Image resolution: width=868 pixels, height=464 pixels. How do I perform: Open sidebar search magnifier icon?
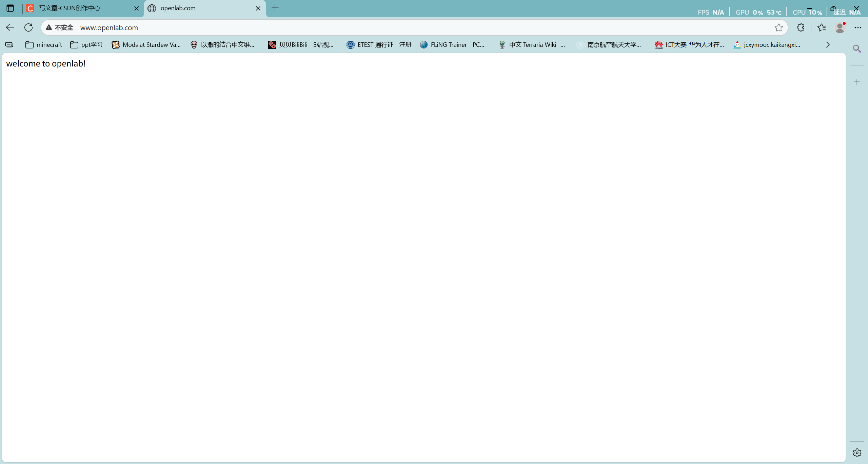pos(857,49)
